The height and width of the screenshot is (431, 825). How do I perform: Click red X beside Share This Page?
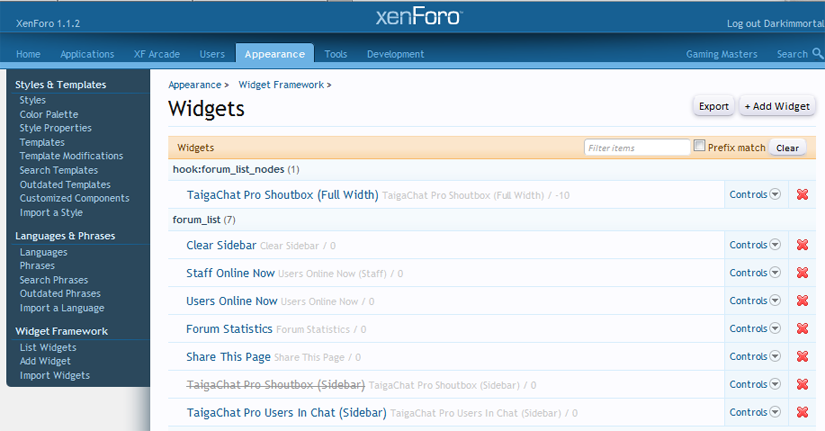pos(802,357)
